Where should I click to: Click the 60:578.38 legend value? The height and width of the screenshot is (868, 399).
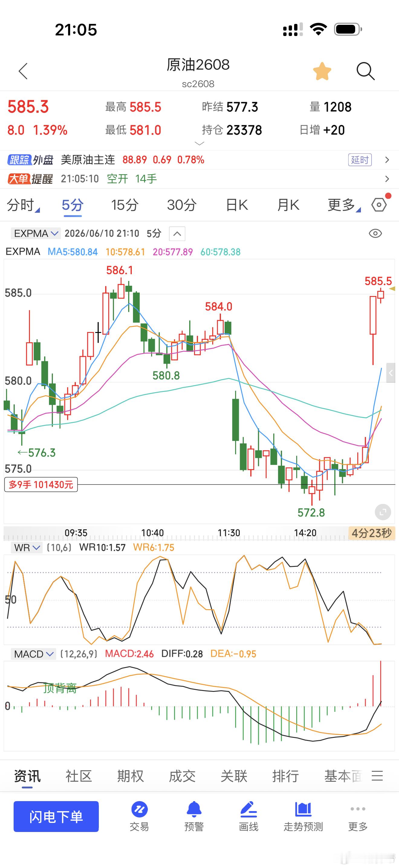click(x=220, y=252)
